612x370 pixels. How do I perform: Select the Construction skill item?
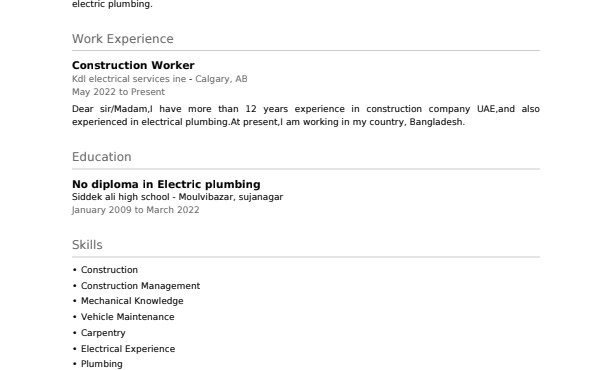point(109,270)
